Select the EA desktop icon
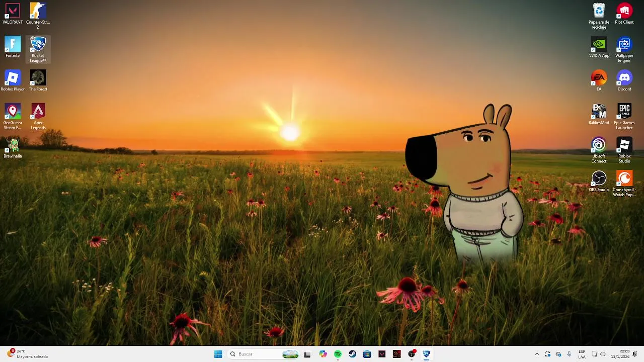 [x=599, y=81]
